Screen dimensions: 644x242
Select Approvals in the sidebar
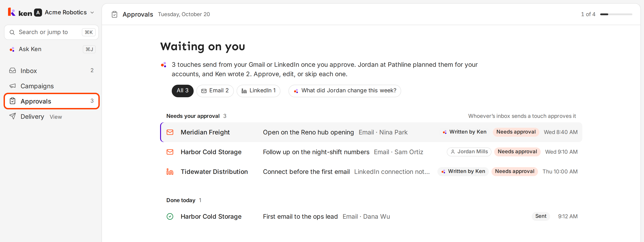coord(51,101)
